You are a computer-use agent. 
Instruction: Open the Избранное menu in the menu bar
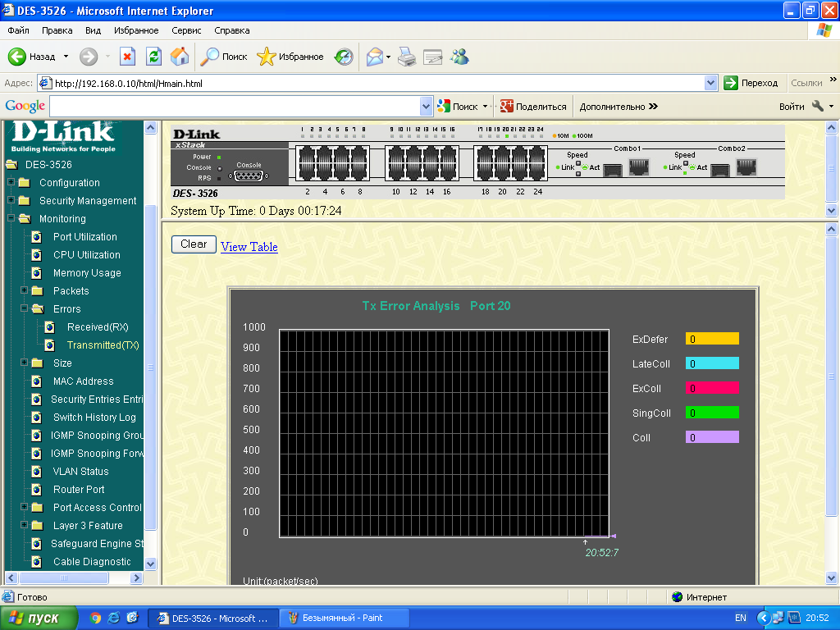pos(136,30)
